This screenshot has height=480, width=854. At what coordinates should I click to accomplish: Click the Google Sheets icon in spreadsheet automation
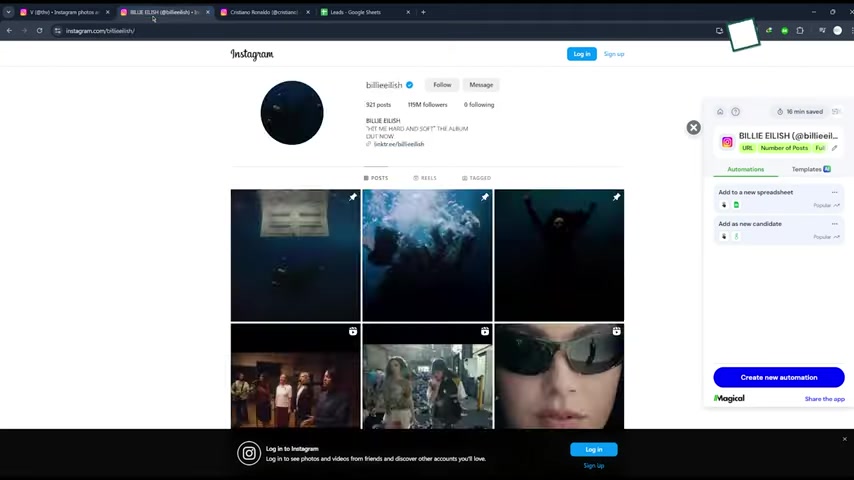pos(736,205)
